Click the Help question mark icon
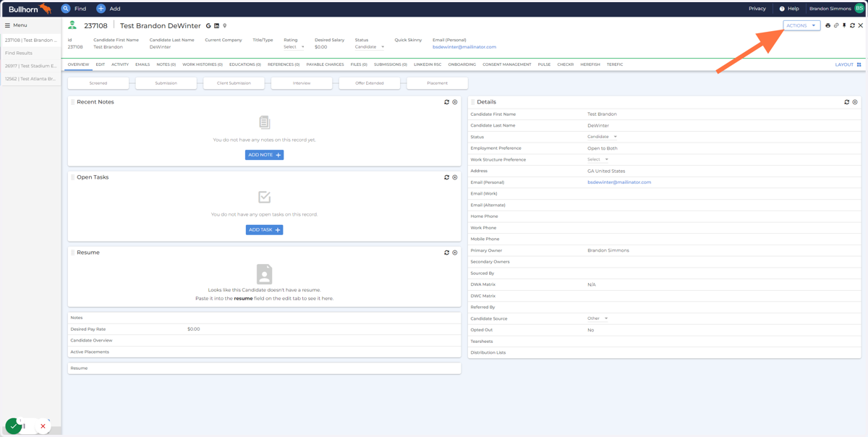This screenshot has height=437, width=868. [782, 9]
